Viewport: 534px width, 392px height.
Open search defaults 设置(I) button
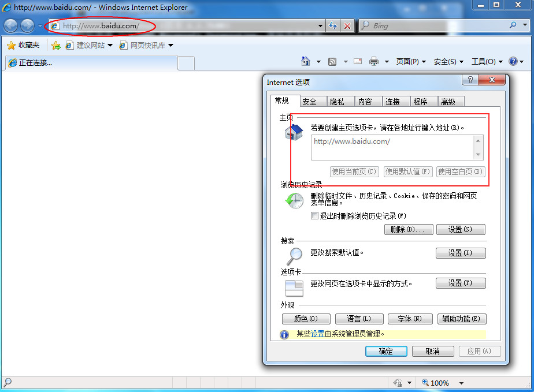coord(461,253)
